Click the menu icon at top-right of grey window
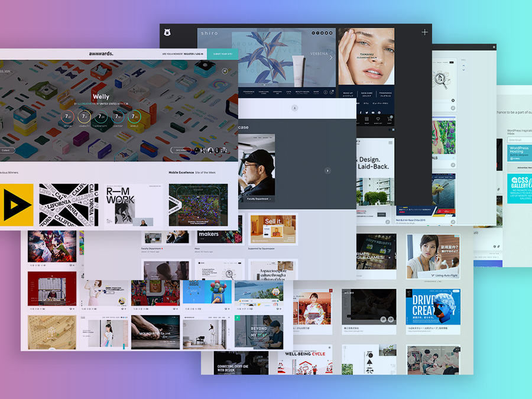This screenshot has width=532, height=399. [494, 47]
